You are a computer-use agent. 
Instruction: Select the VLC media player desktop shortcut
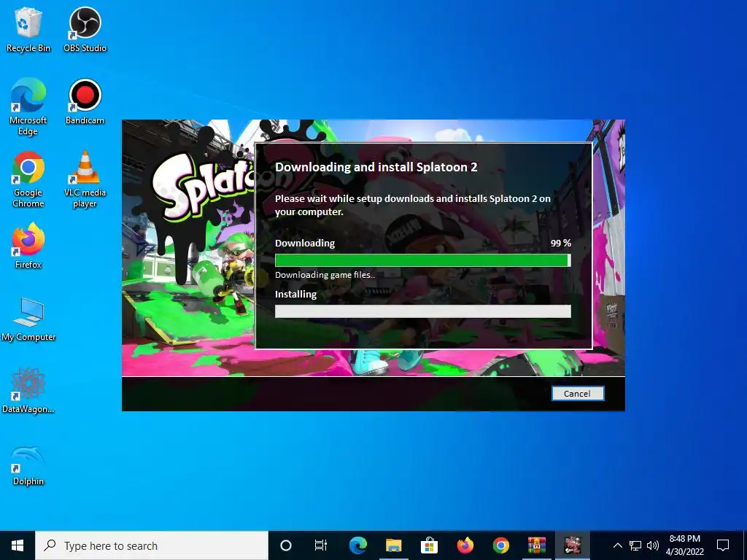pos(85,180)
